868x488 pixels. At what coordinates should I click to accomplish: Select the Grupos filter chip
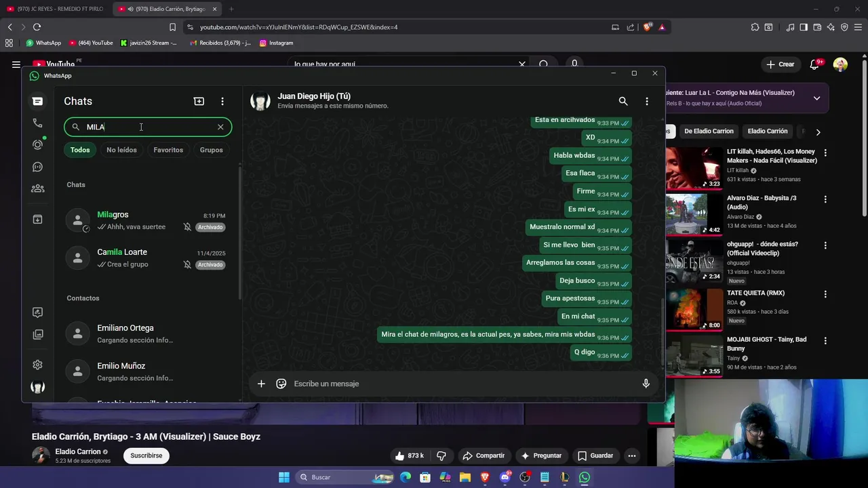[x=211, y=150]
